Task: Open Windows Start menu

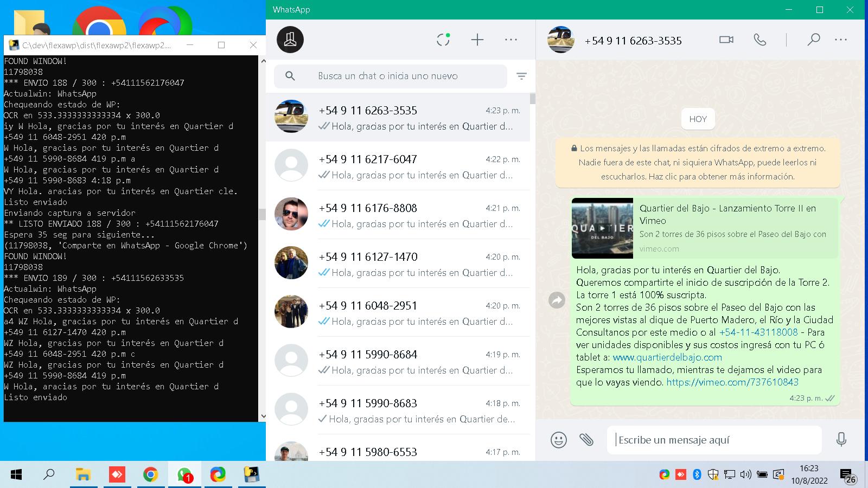Action: point(16,475)
